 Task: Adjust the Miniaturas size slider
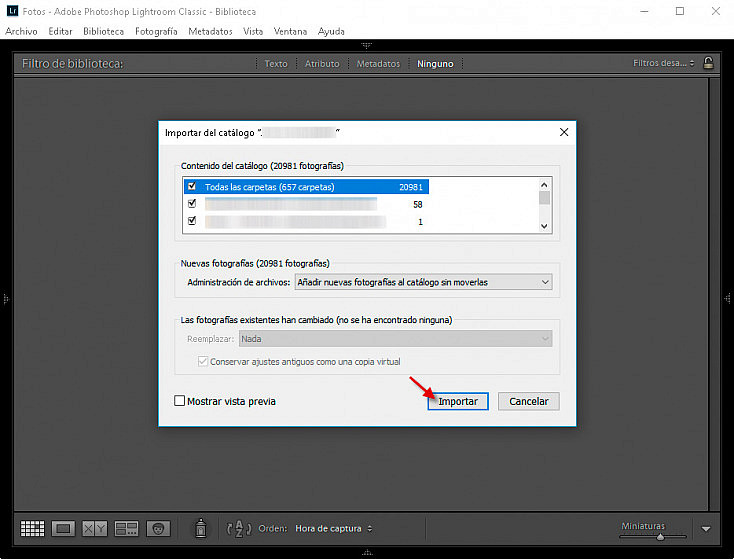660,537
